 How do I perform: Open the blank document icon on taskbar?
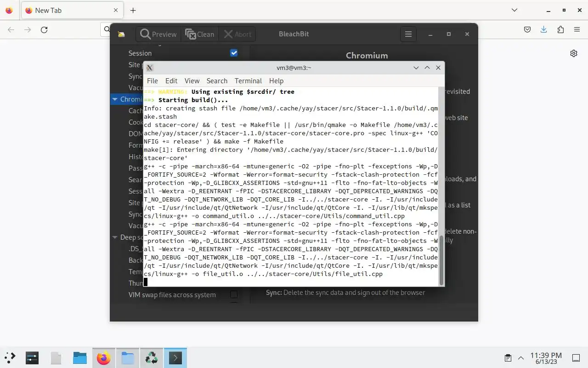click(56, 358)
